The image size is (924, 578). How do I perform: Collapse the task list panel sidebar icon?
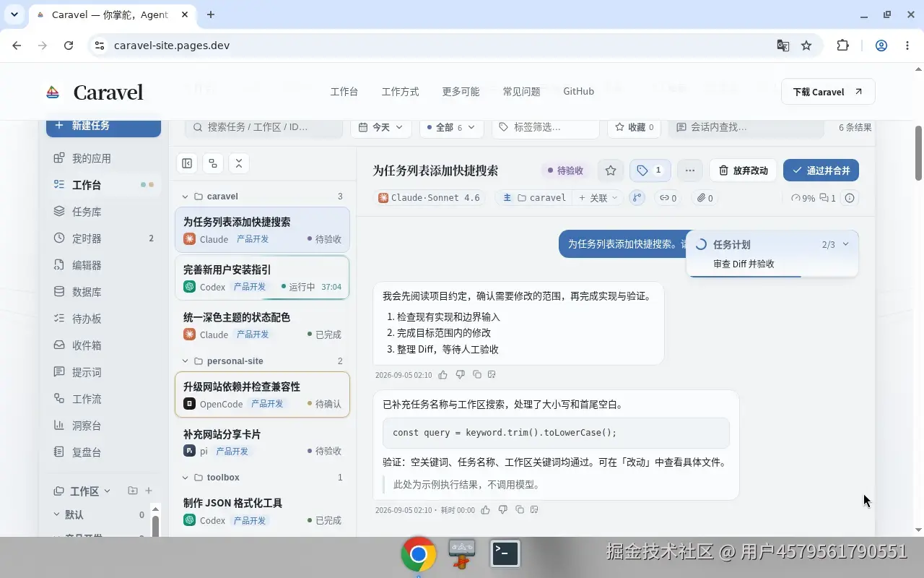[187, 163]
